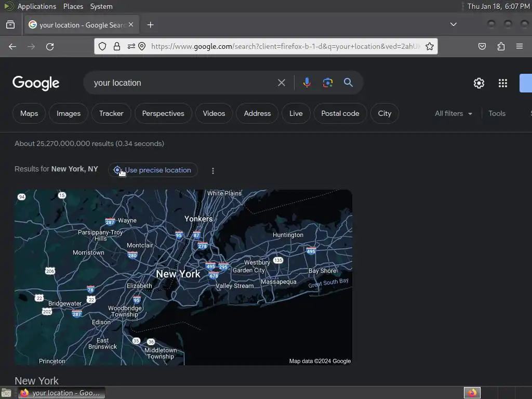Expand All filters dropdown
The height and width of the screenshot is (399, 532).
[453, 113]
